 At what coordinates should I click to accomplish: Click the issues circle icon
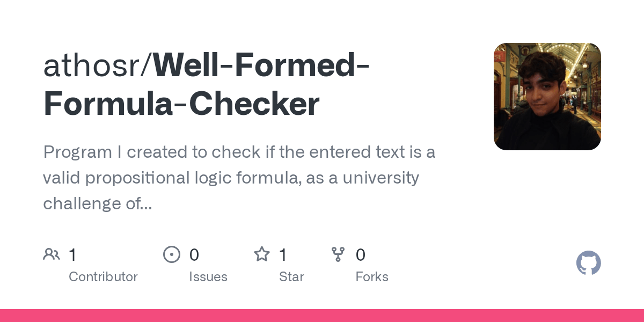tap(172, 254)
